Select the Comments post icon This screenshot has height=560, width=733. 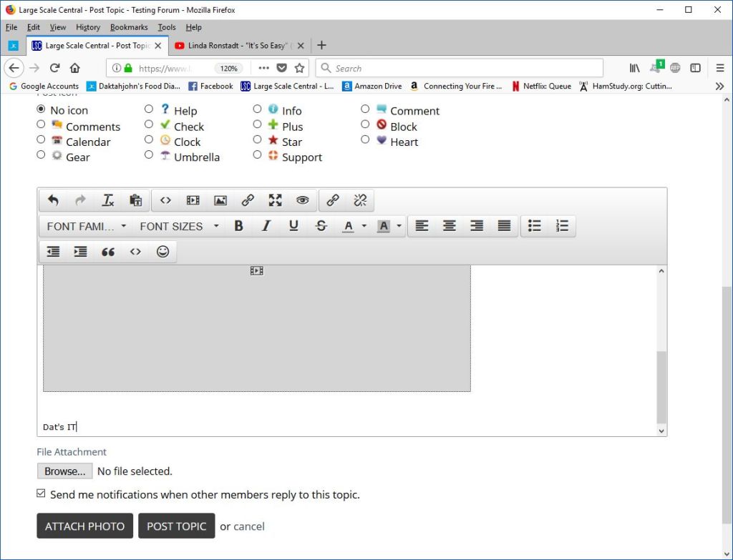coord(41,124)
